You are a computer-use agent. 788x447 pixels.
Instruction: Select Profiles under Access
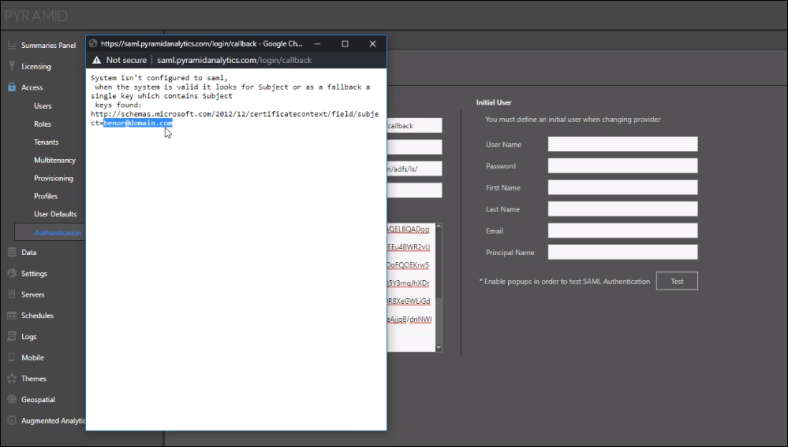tap(45, 196)
